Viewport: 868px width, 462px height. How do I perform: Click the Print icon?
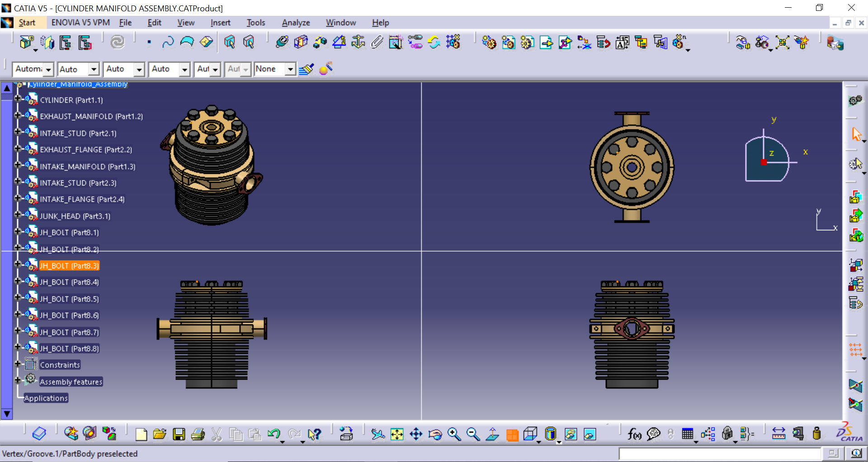coord(198,434)
